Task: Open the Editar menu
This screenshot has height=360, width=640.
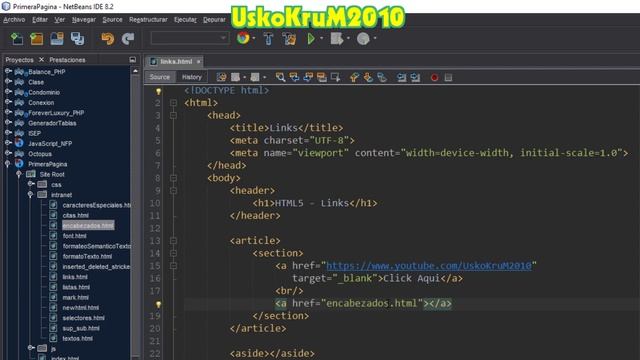Action: point(40,20)
